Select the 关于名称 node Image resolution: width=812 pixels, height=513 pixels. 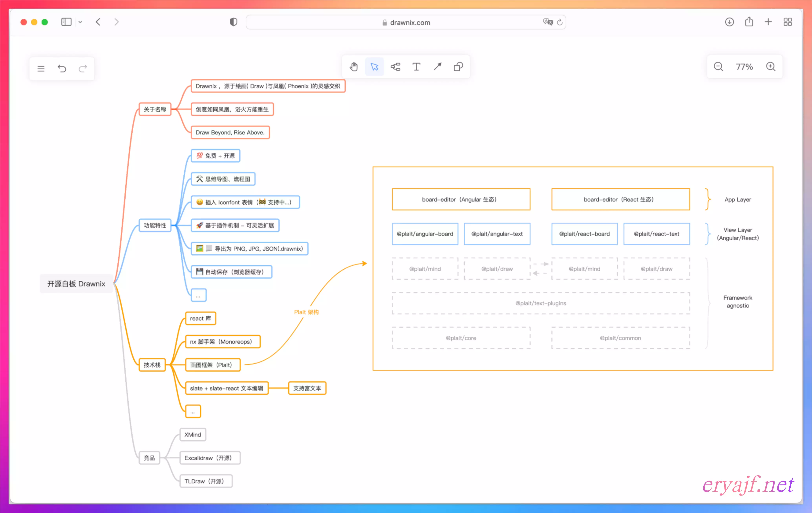click(x=155, y=109)
